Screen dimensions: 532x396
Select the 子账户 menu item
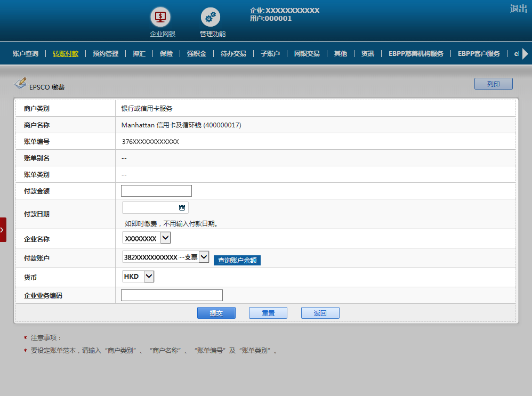click(270, 54)
